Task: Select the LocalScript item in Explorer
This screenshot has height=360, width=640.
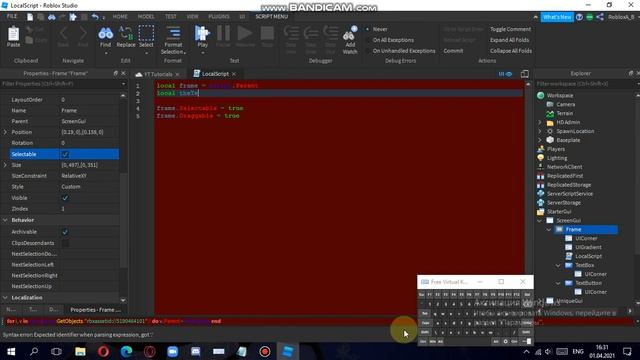Action: point(588,256)
